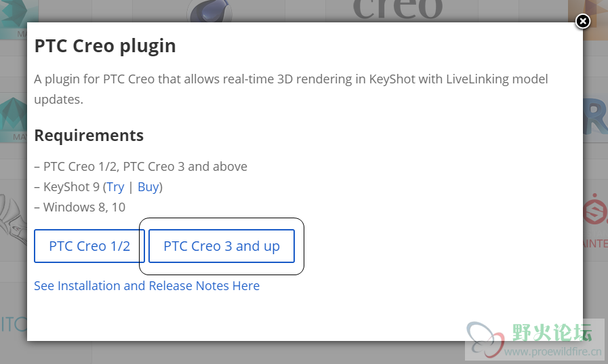Click the partially hidden light-blue ITC text
The height and width of the screenshot is (364, 608).
14,325
